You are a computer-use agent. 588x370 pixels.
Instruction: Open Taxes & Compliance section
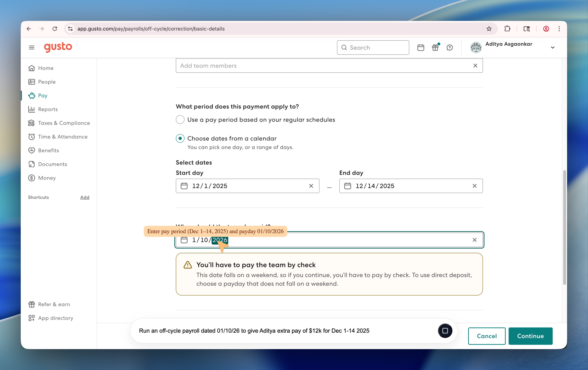coord(64,123)
